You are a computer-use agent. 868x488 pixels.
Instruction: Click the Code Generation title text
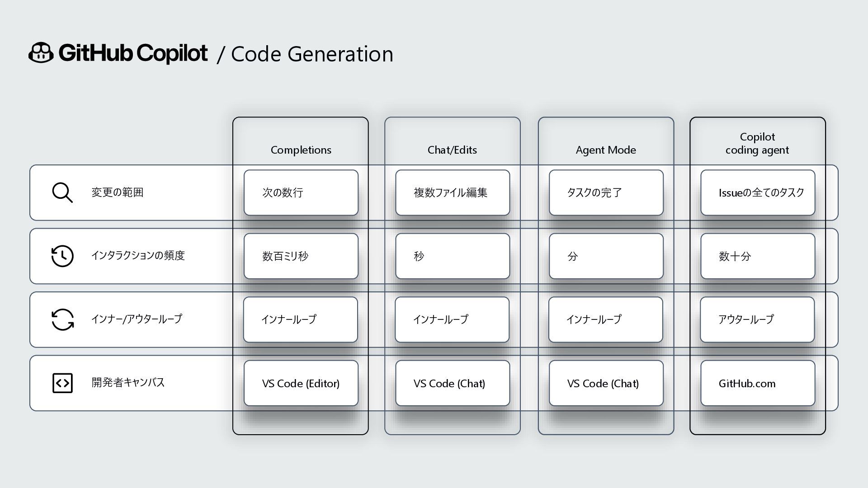[312, 54]
